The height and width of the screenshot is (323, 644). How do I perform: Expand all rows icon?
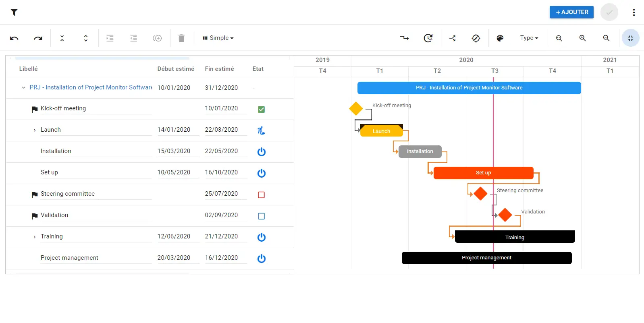[86, 38]
